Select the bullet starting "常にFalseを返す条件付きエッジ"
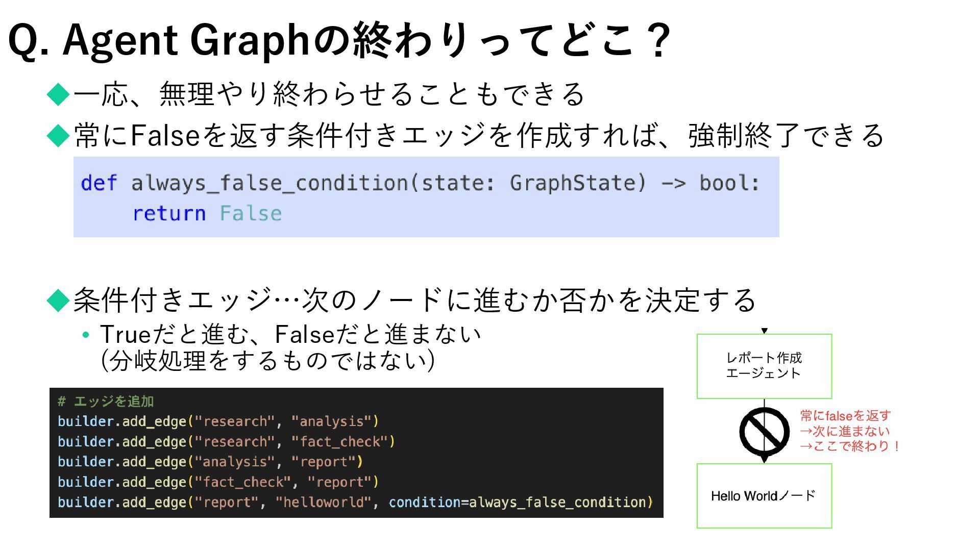980x551 pixels. point(479,136)
